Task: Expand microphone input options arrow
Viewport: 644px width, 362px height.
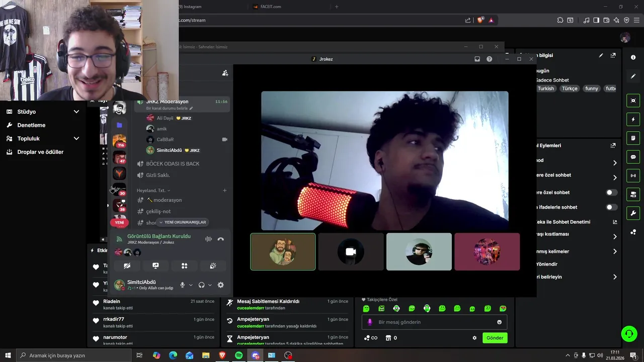Action: click(191, 285)
